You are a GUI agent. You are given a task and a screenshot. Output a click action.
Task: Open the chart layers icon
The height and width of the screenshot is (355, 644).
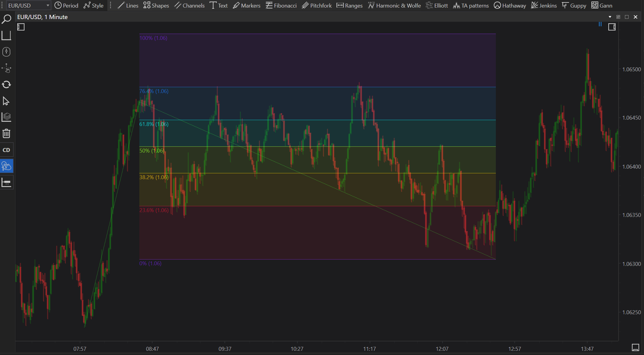(x=6, y=117)
